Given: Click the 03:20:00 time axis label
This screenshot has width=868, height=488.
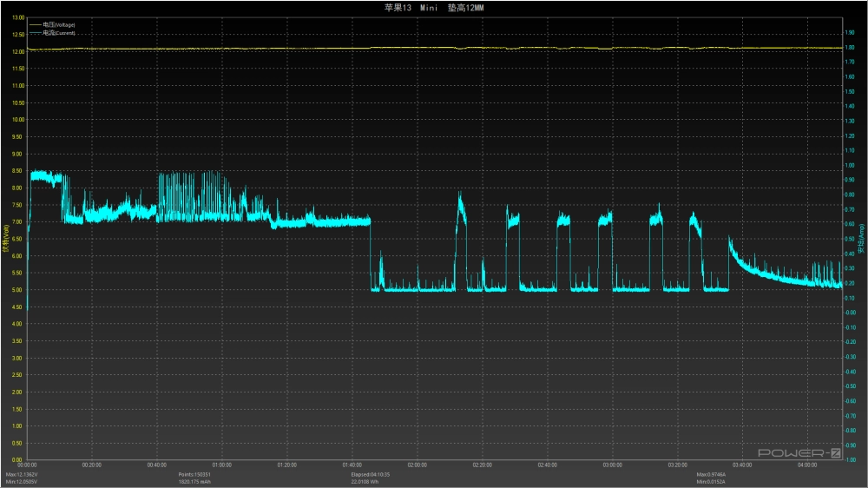Looking at the screenshot, I should [678, 465].
